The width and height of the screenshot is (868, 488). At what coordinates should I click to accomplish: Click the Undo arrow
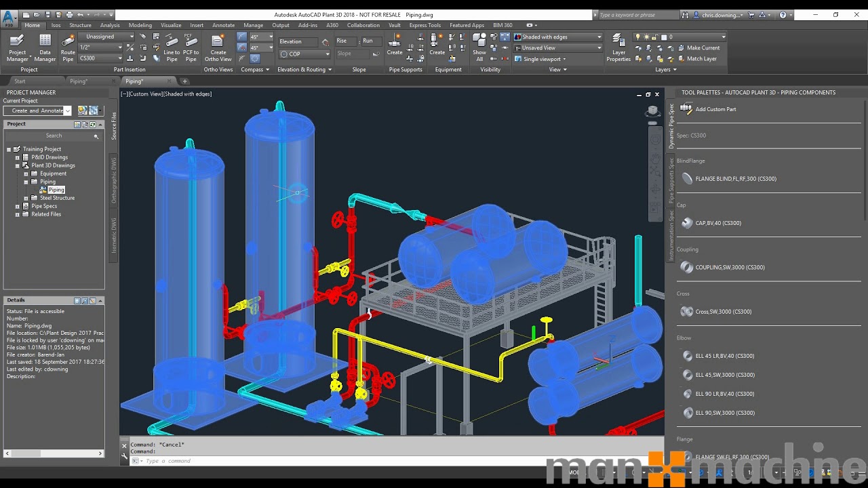click(x=81, y=14)
